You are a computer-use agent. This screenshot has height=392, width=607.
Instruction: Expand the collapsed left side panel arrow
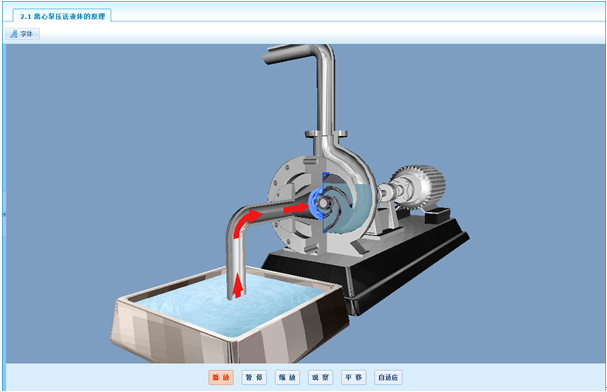click(x=4, y=214)
